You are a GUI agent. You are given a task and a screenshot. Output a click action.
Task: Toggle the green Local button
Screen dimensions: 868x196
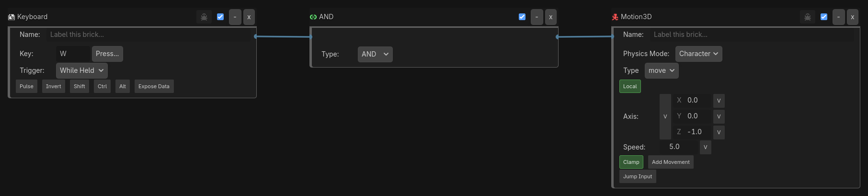coord(630,86)
